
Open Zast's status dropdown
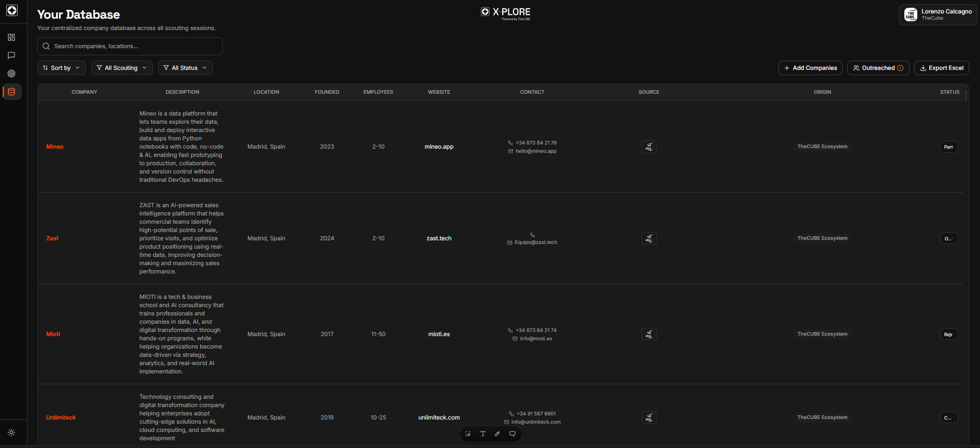point(949,239)
